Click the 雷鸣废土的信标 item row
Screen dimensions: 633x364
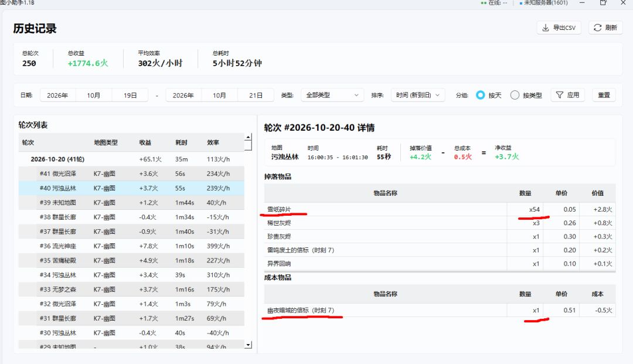(x=440, y=250)
